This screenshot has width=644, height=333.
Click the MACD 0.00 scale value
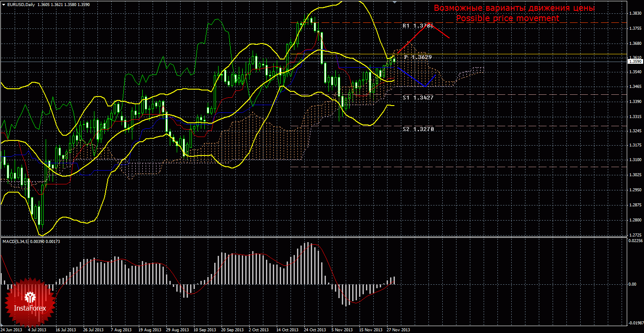pyautogui.click(x=632, y=284)
